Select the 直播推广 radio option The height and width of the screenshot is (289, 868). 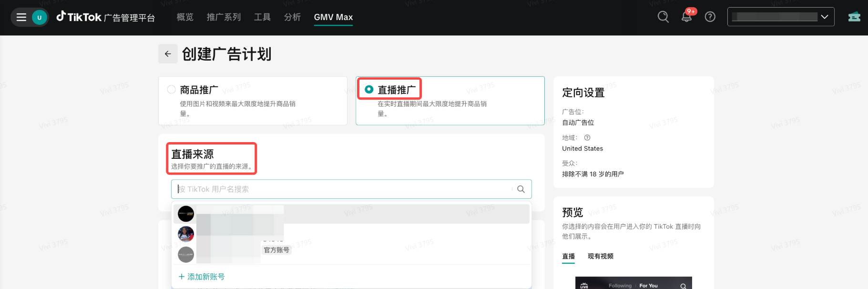click(369, 90)
